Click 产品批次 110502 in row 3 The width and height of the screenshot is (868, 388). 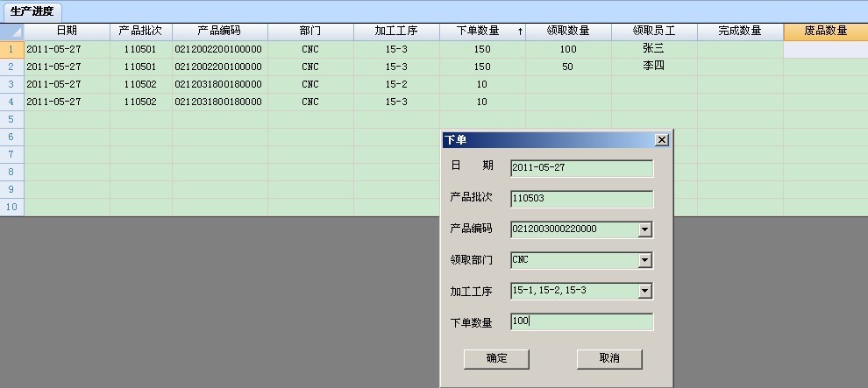pyautogui.click(x=140, y=85)
